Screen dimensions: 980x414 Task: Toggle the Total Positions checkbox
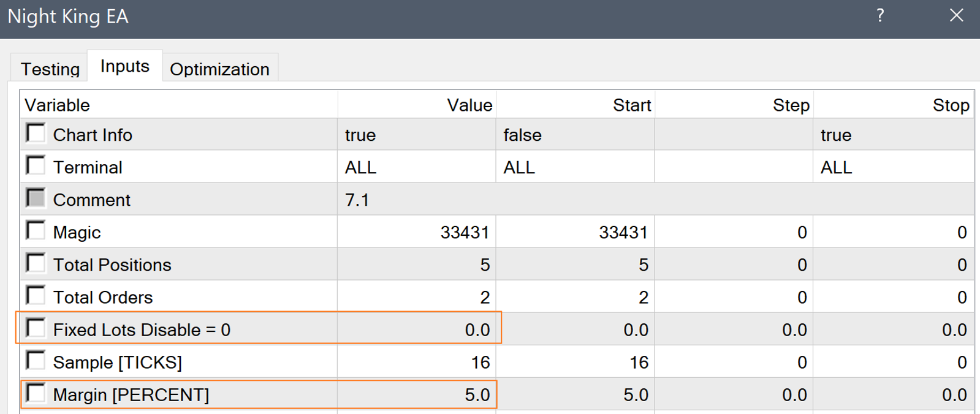coord(36,263)
